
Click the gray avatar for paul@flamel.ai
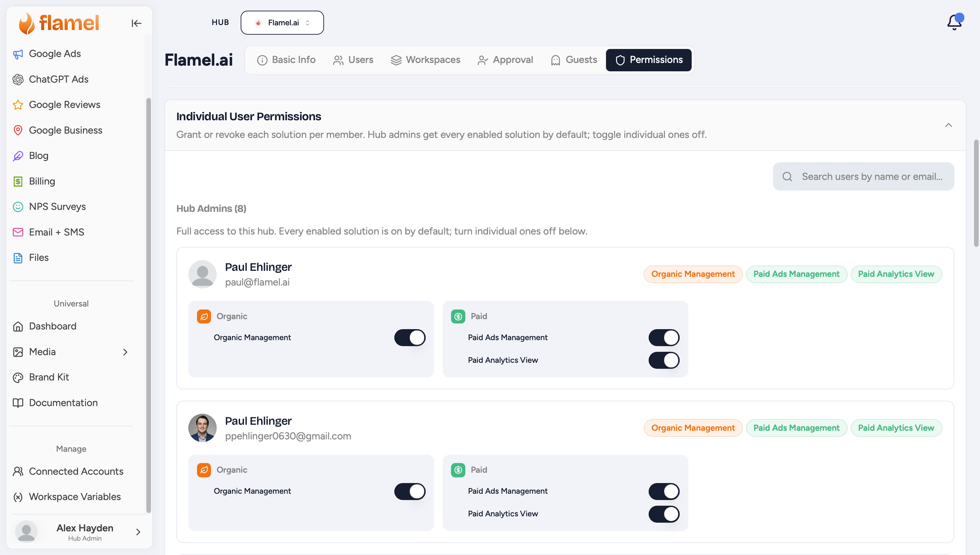pyautogui.click(x=202, y=275)
